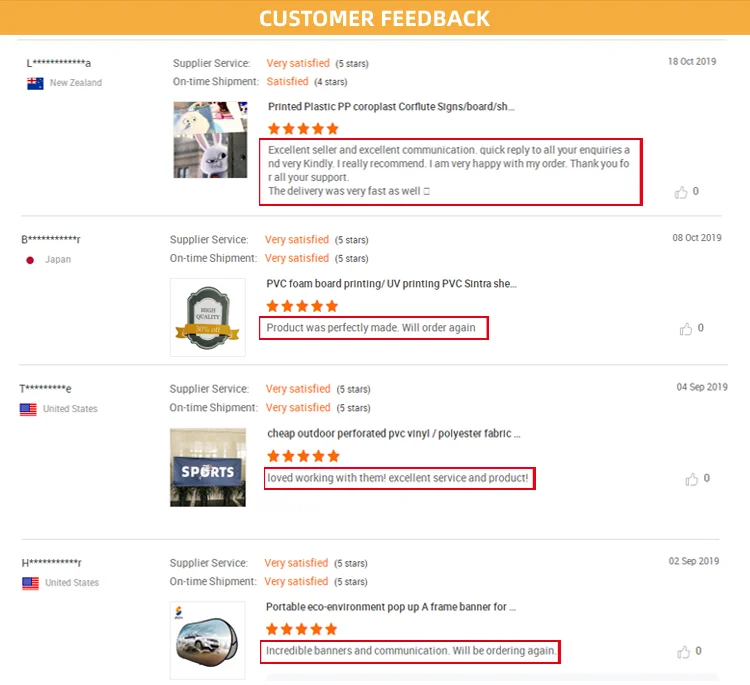Give a thumbs-up to the 04 Sep 2019 review
The image size is (750, 685).
[x=692, y=479]
